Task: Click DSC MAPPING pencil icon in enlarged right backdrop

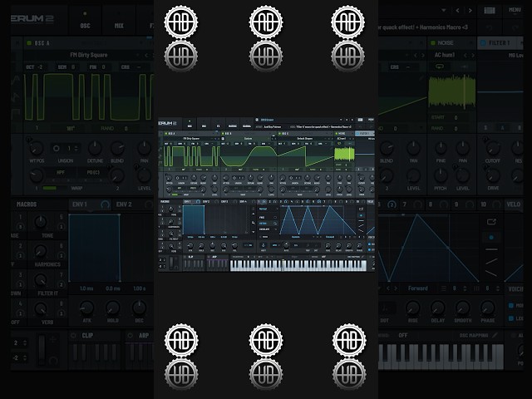Action: coord(495,335)
